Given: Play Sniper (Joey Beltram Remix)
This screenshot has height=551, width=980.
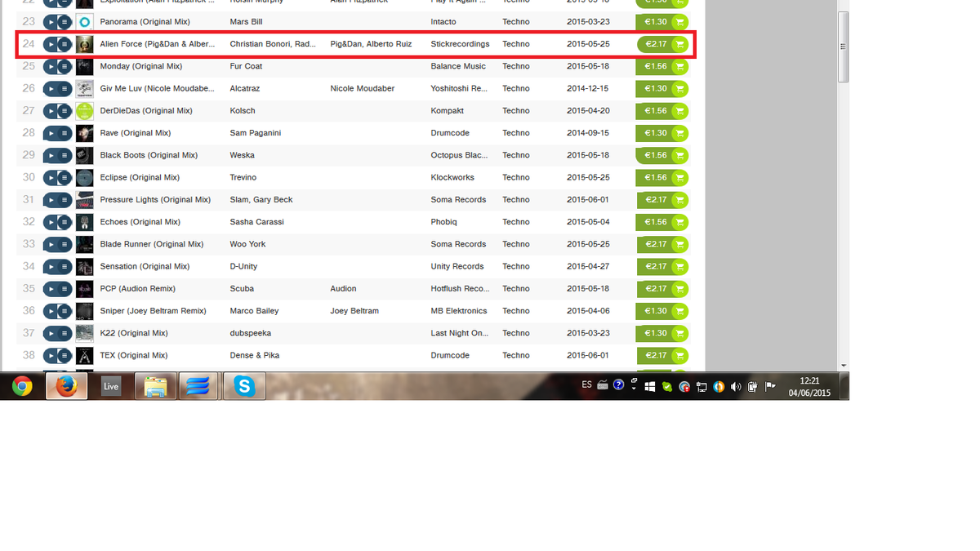Looking at the screenshot, I should click(x=51, y=311).
